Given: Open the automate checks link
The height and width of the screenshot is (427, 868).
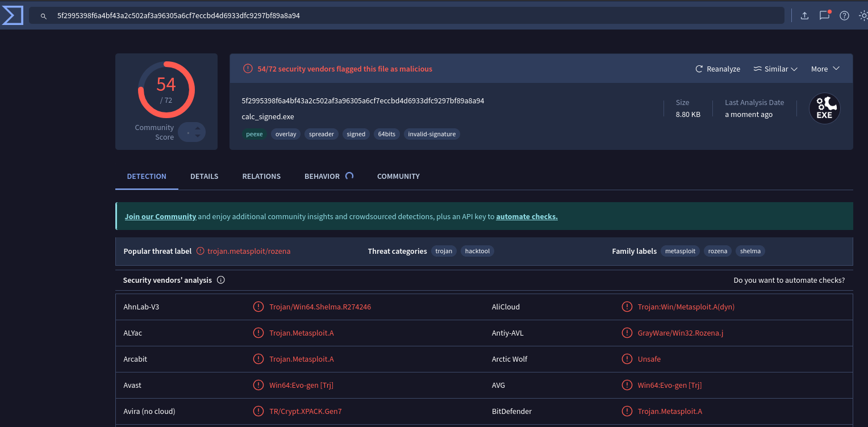Looking at the screenshot, I should (x=527, y=216).
